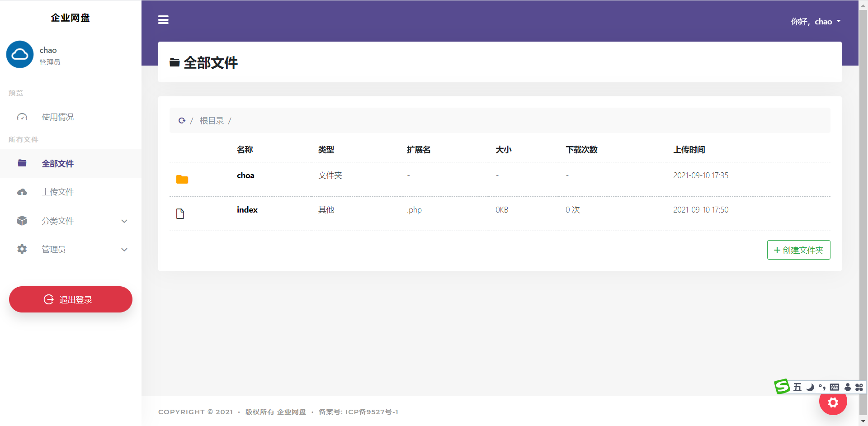This screenshot has height=426, width=868.
Task: Open the choa folder name
Action: (x=245, y=175)
